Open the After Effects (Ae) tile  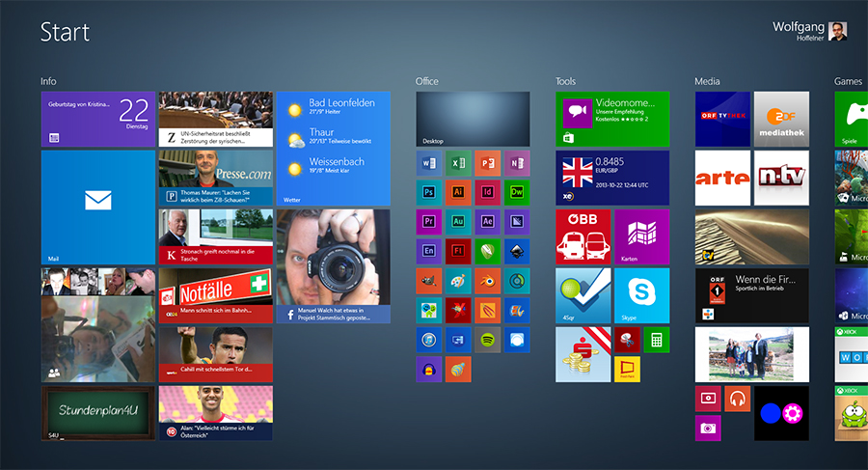(x=488, y=222)
